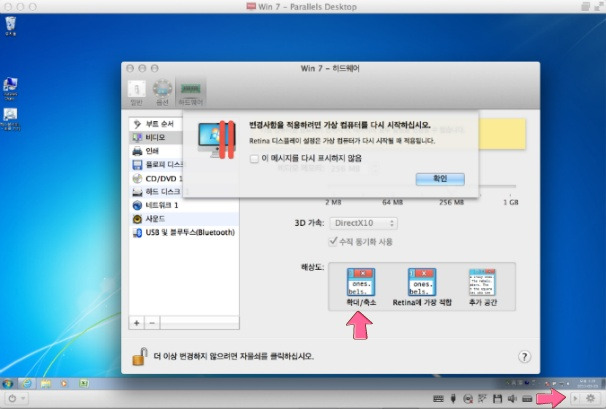606x409 pixels.
Task: Click the keyboard icon in Parallels status bar
Action: [438, 398]
